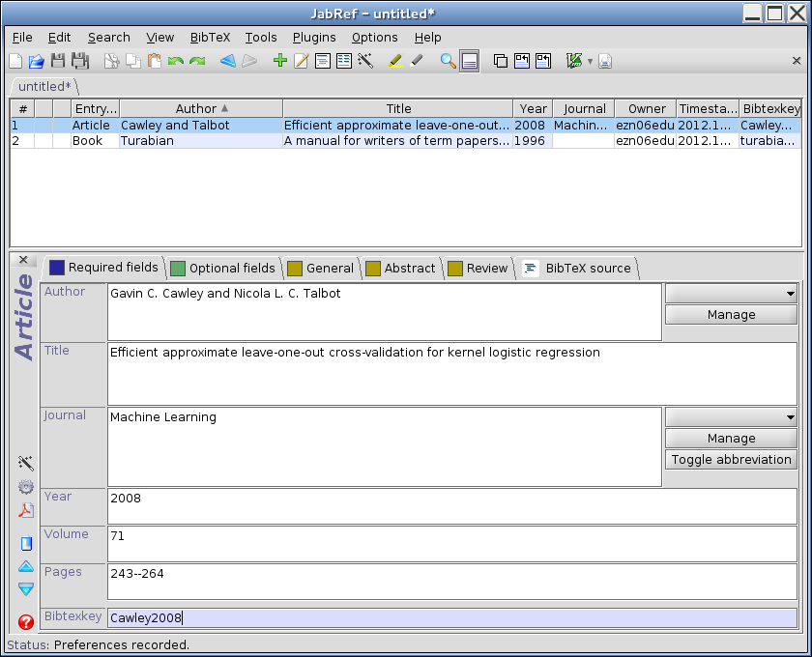Sort the table by Author column header
The image size is (812, 657).
(x=201, y=108)
